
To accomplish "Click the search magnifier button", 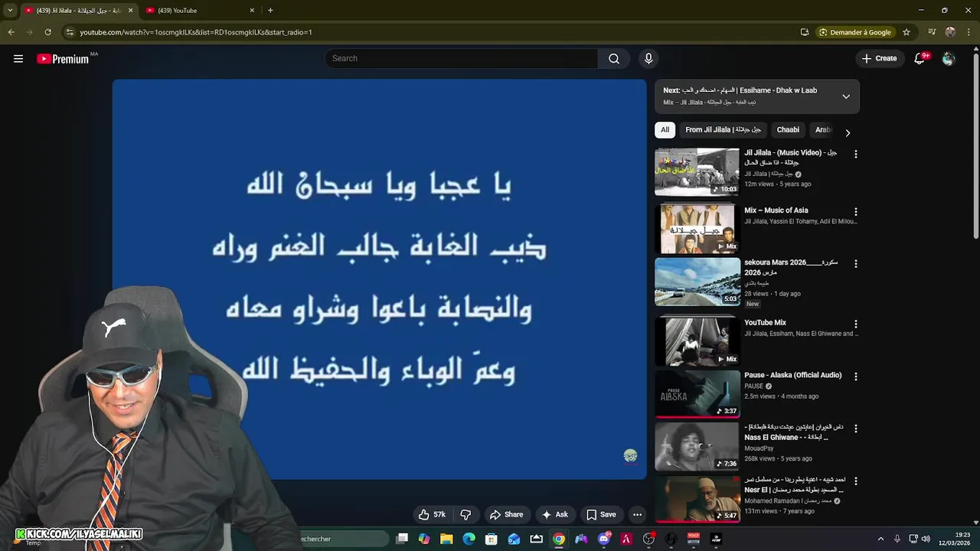I will tap(614, 59).
